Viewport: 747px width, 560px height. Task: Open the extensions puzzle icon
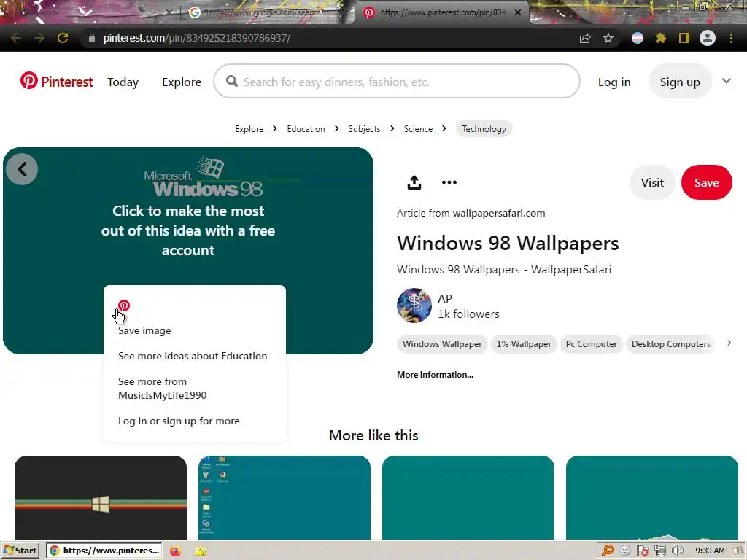click(660, 38)
